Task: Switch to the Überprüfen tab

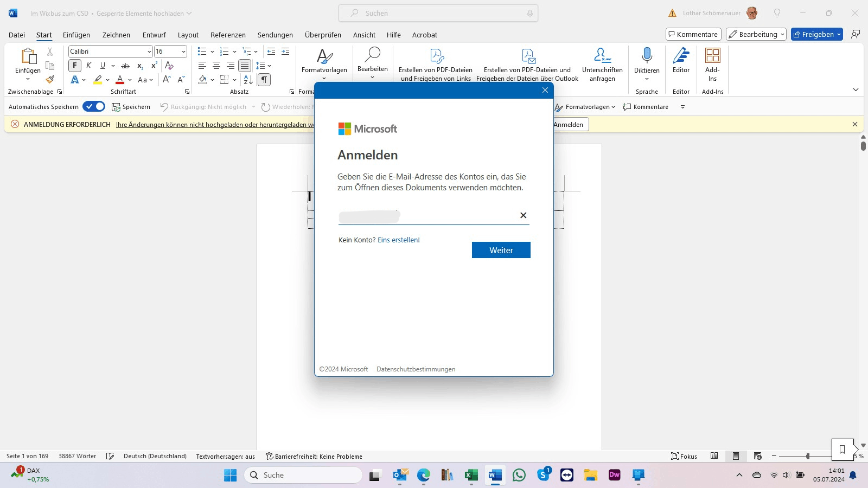Action: pos(323,35)
